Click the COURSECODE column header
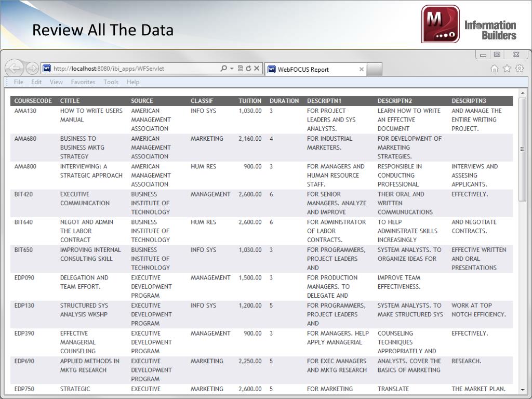The height and width of the screenshot is (399, 532). 33,101
